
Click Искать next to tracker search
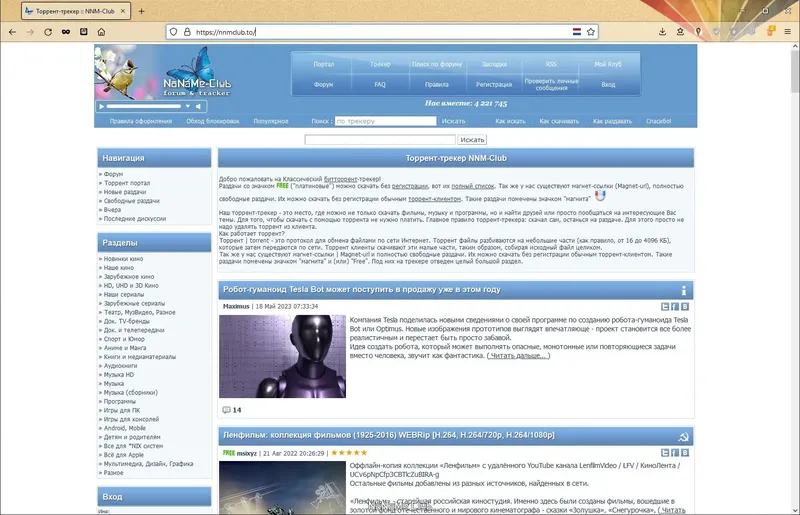click(x=454, y=121)
